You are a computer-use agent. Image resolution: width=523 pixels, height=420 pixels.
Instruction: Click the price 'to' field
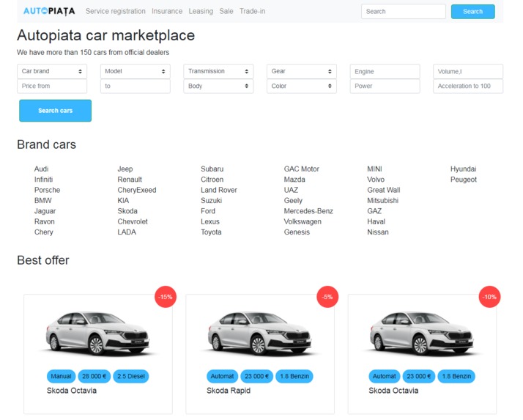135,86
